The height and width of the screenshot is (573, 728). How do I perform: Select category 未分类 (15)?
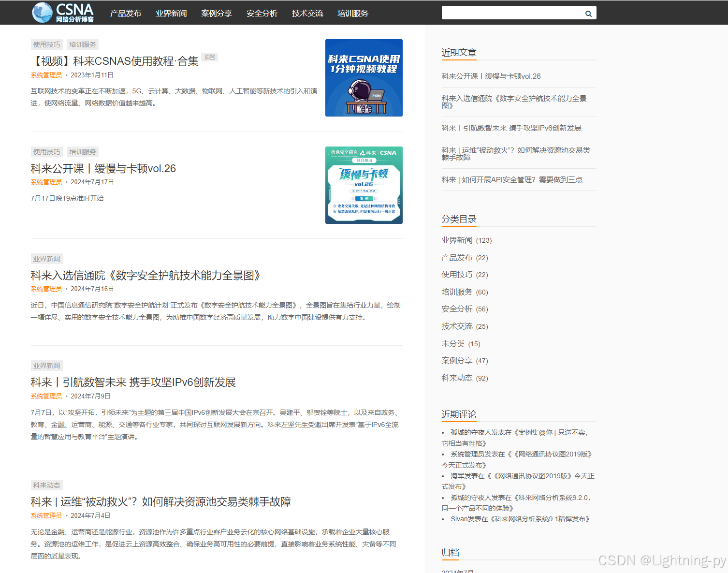coord(453,344)
